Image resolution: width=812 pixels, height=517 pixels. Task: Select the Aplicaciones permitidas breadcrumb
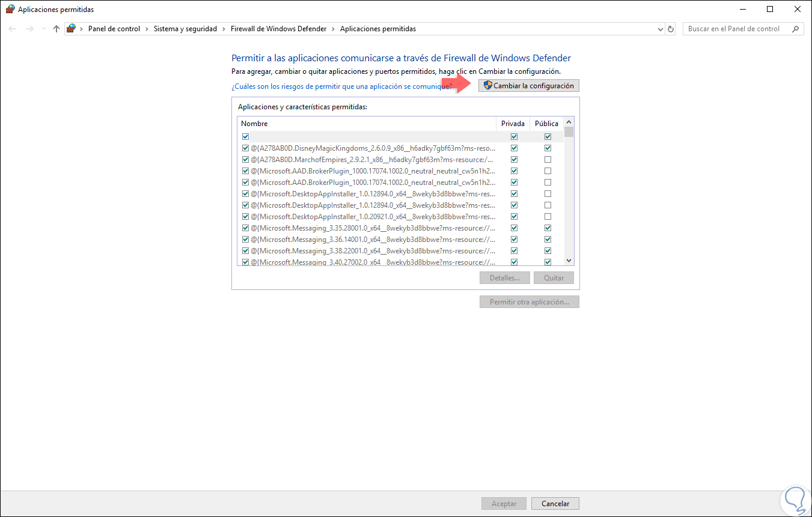coord(378,29)
